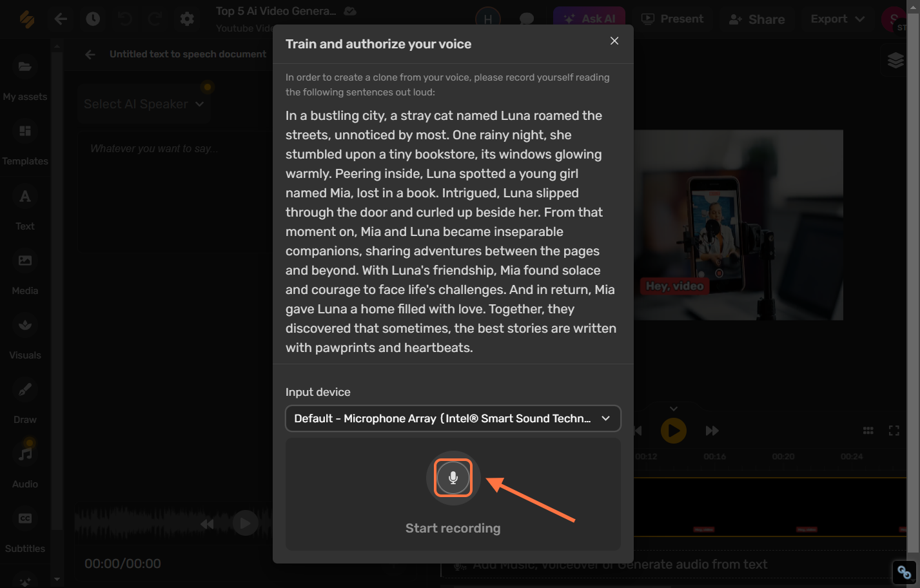The width and height of the screenshot is (920, 588).
Task: Open the Input device microphone dropdown
Action: (x=453, y=418)
